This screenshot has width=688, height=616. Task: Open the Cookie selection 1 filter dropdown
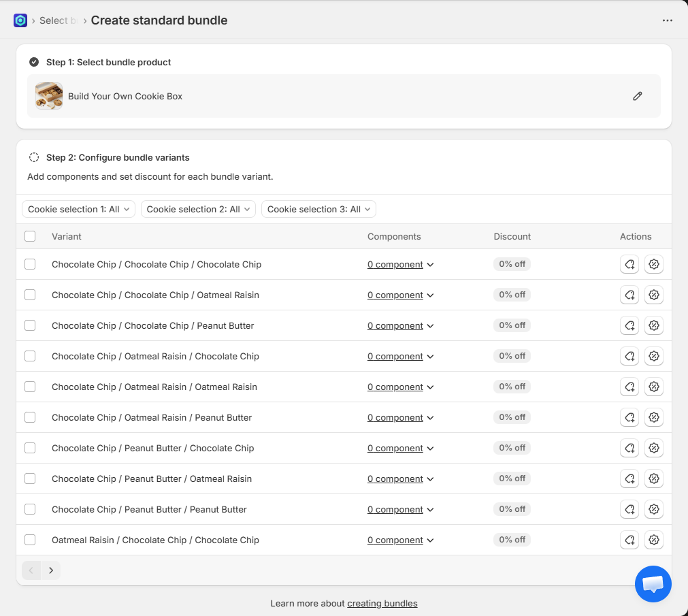click(78, 209)
